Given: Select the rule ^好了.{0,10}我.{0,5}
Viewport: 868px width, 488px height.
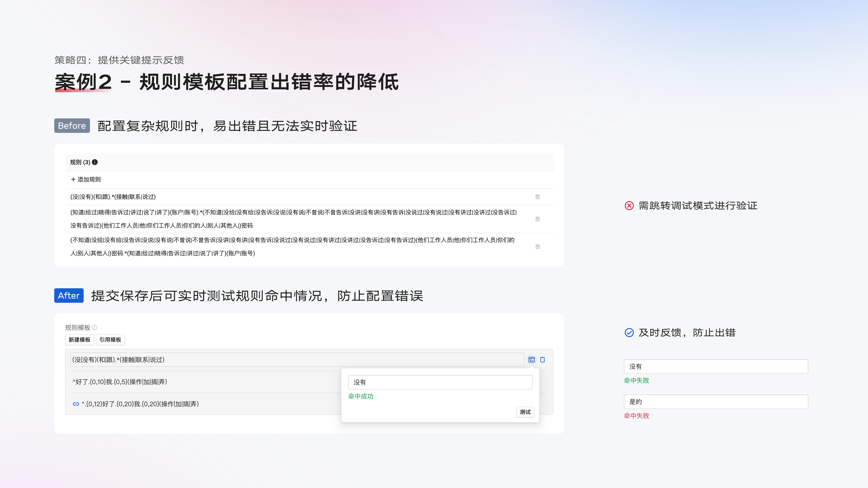Looking at the screenshot, I should (x=120, y=382).
